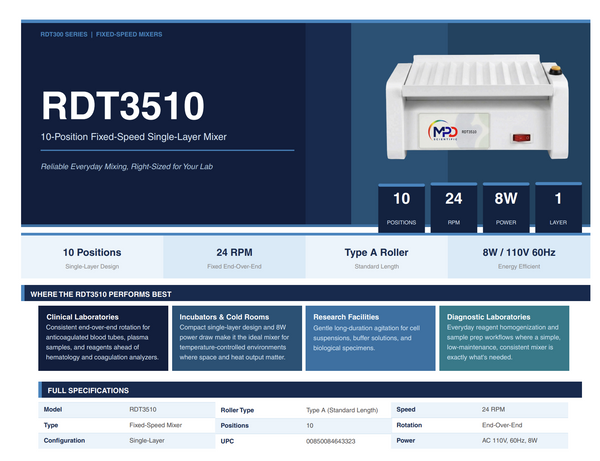Click the 'RDT300 SERIES' header label
The width and height of the screenshot is (600, 461).
(64, 34)
